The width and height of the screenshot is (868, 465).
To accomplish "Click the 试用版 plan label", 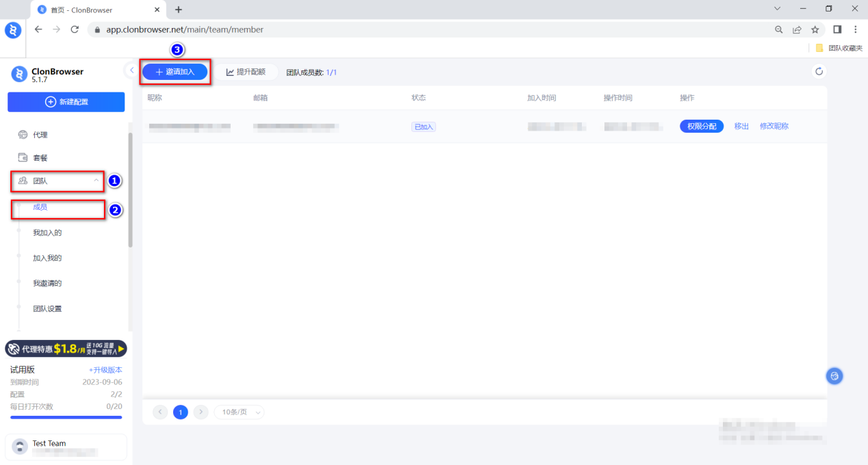I will 23,370.
